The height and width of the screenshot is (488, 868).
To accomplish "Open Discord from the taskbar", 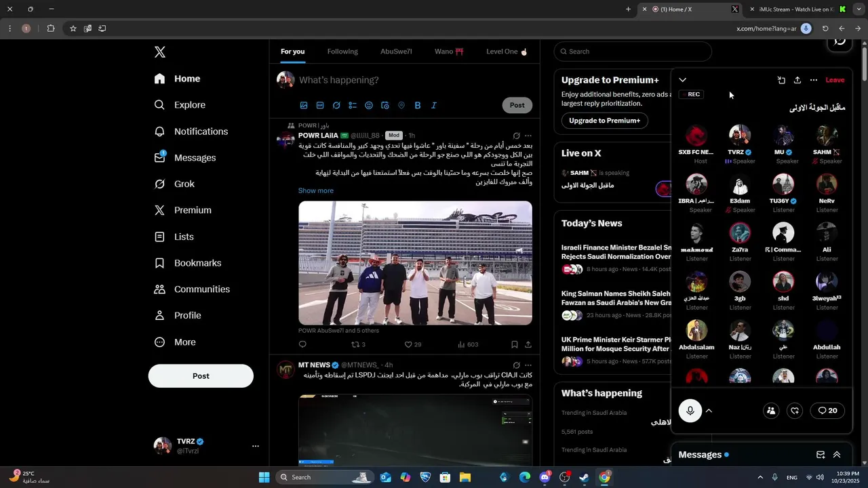I will (x=545, y=477).
